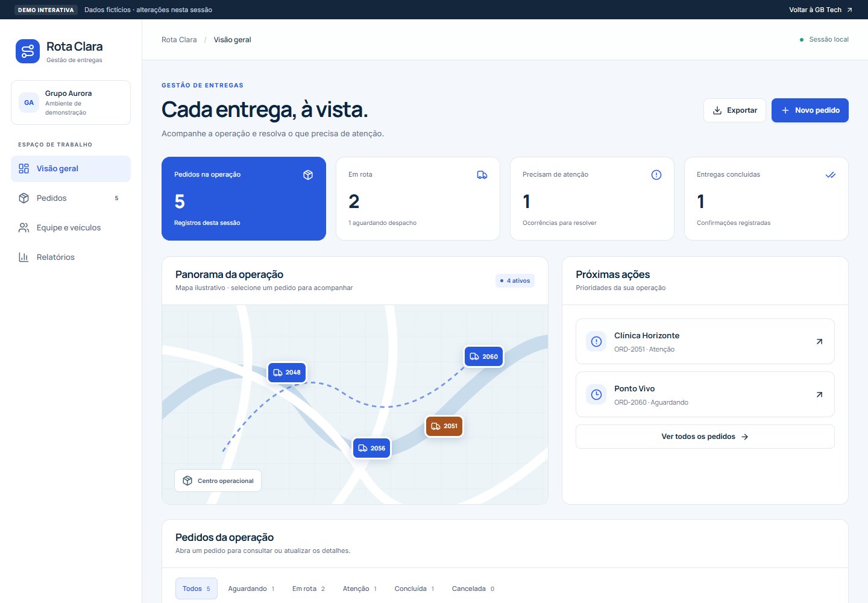Click the external arrow next to Voltar à GB Tech

tap(849, 10)
